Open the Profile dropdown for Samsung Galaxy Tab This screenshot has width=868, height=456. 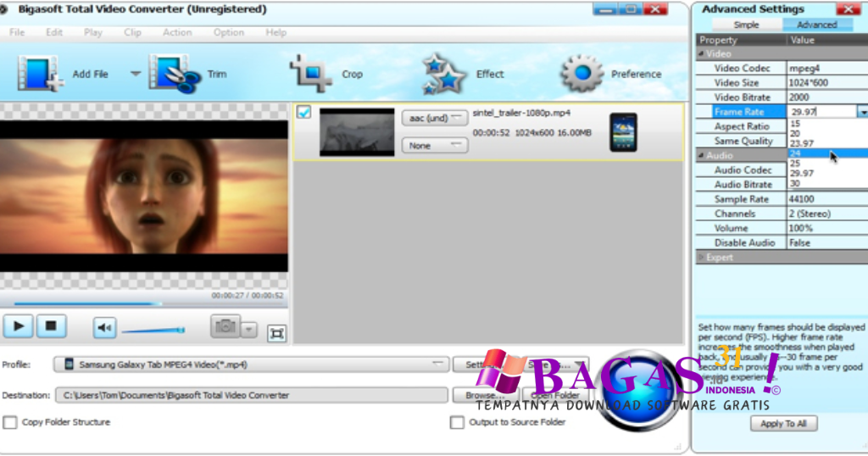click(251, 364)
